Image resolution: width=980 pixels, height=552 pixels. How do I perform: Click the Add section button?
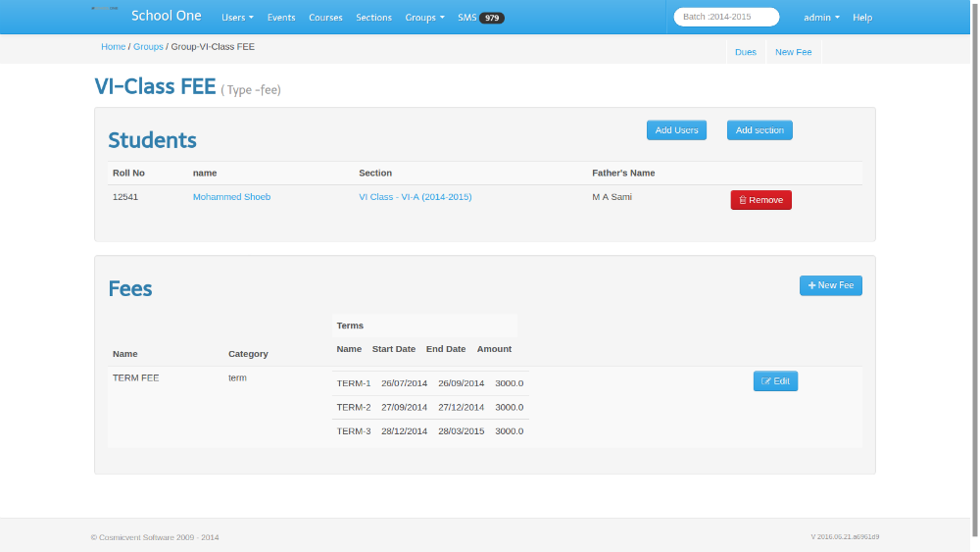pos(759,130)
